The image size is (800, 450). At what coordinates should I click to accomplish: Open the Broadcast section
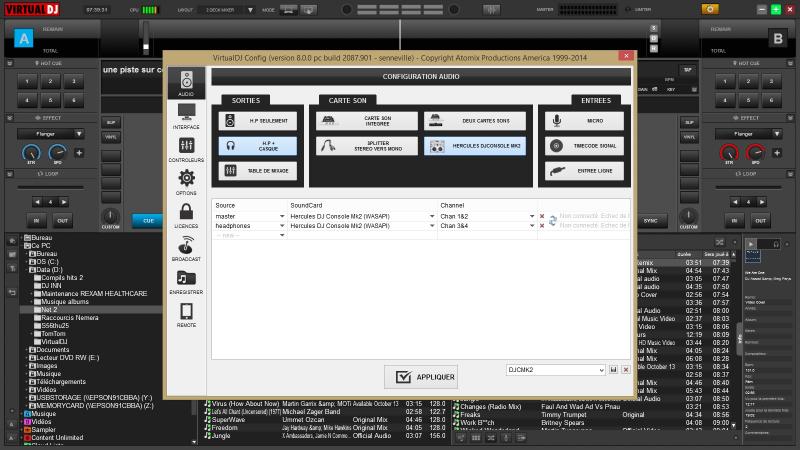(186, 248)
